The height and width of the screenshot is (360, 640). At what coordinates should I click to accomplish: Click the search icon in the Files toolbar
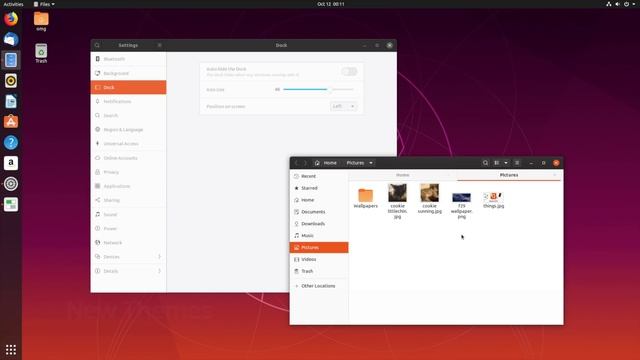click(x=485, y=163)
